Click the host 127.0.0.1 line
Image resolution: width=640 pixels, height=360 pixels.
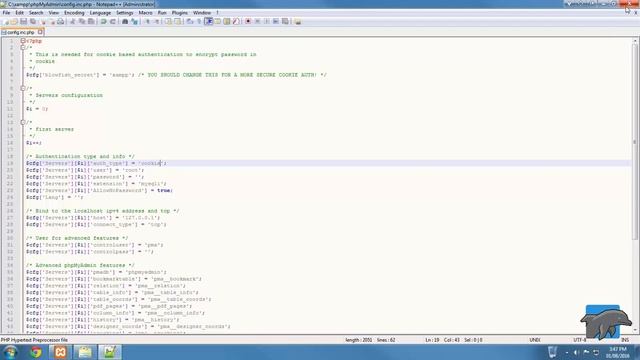(x=93, y=218)
